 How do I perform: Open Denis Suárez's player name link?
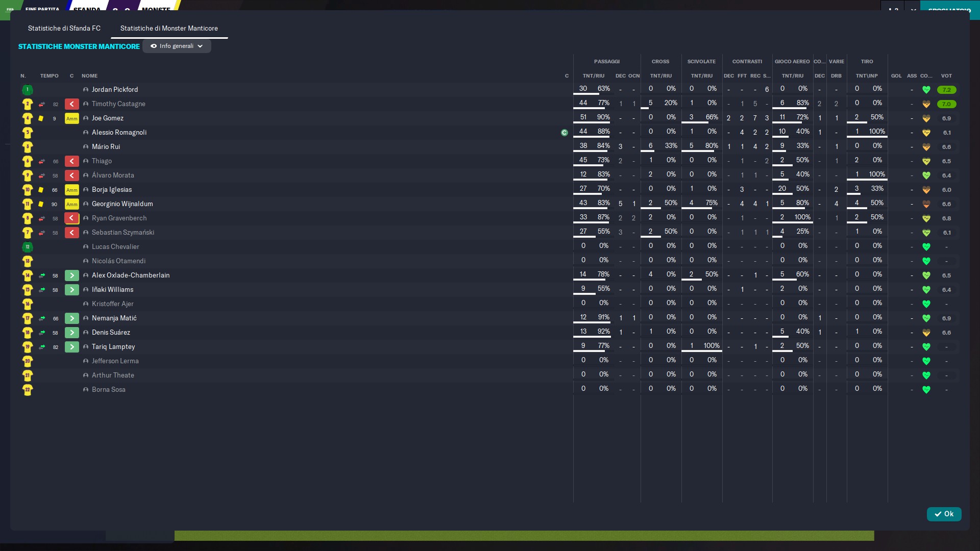coord(111,333)
